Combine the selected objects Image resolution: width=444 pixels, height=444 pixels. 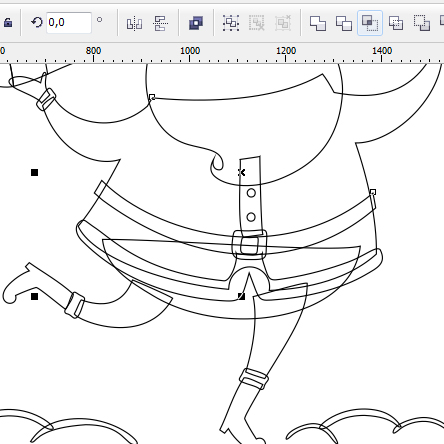pyautogui.click(x=196, y=23)
